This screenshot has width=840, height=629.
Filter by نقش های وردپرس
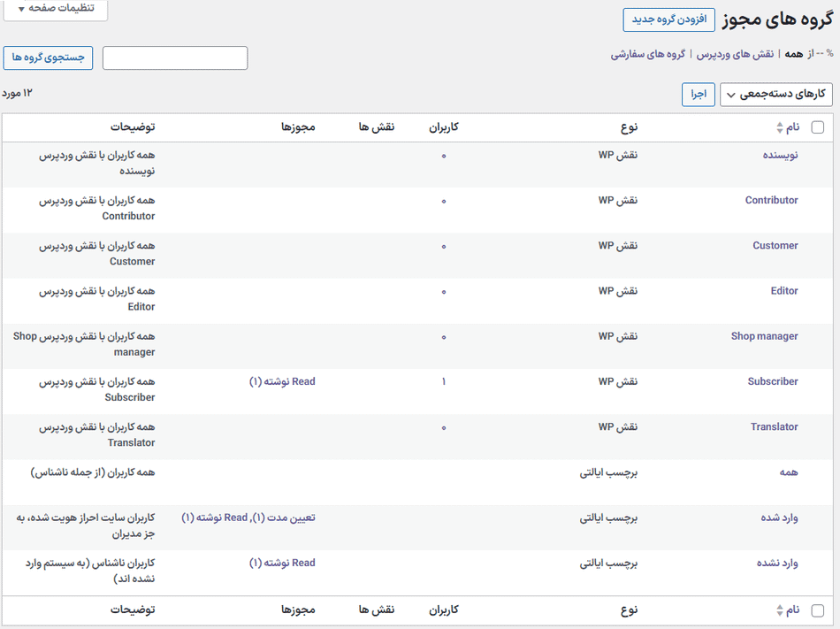coord(735,54)
